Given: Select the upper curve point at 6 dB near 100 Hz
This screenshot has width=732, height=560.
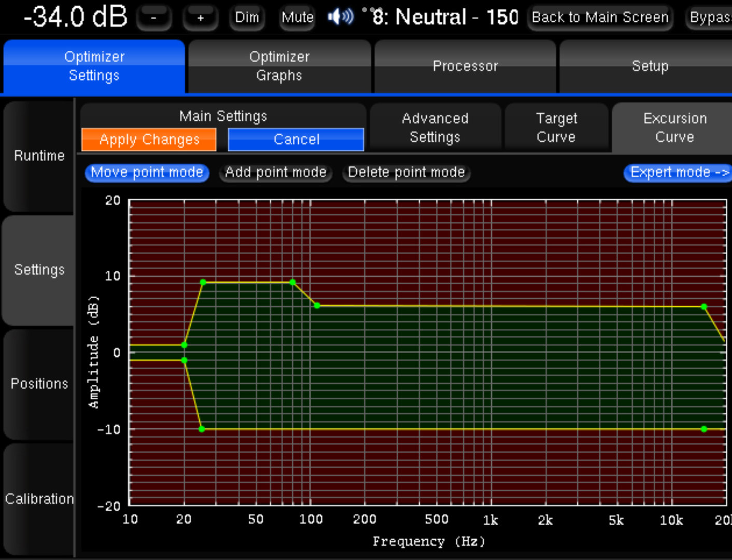Looking at the screenshot, I should [x=317, y=305].
